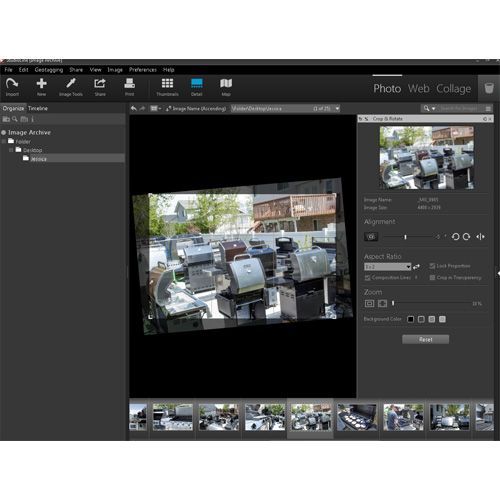Click the fit-to-window zoom icon
The image size is (500, 500).
coord(369,303)
